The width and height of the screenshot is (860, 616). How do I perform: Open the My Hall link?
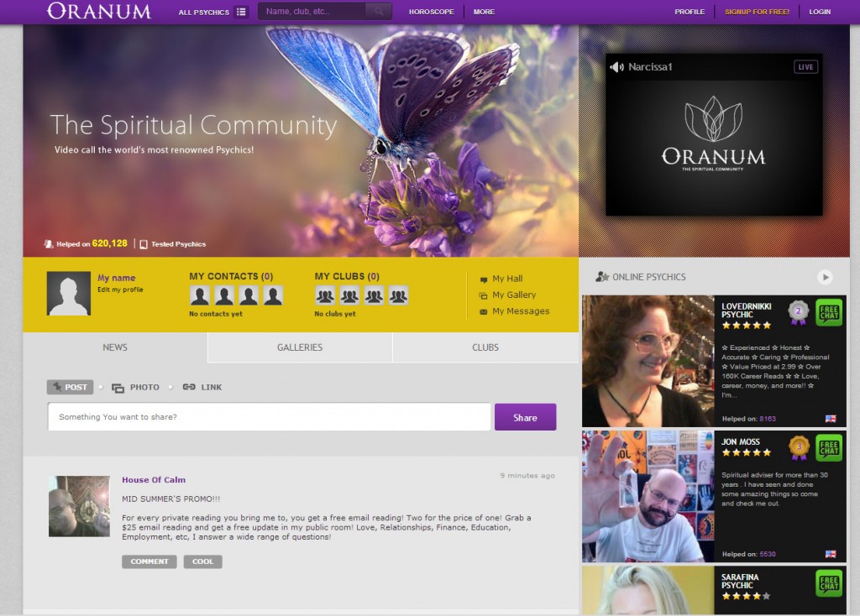[507, 279]
